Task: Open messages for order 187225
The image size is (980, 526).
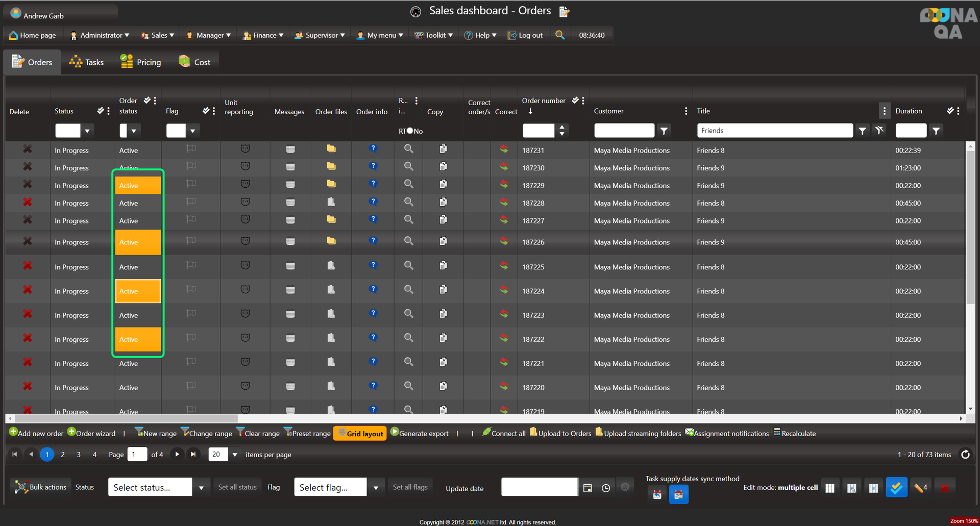Action: pyautogui.click(x=290, y=266)
